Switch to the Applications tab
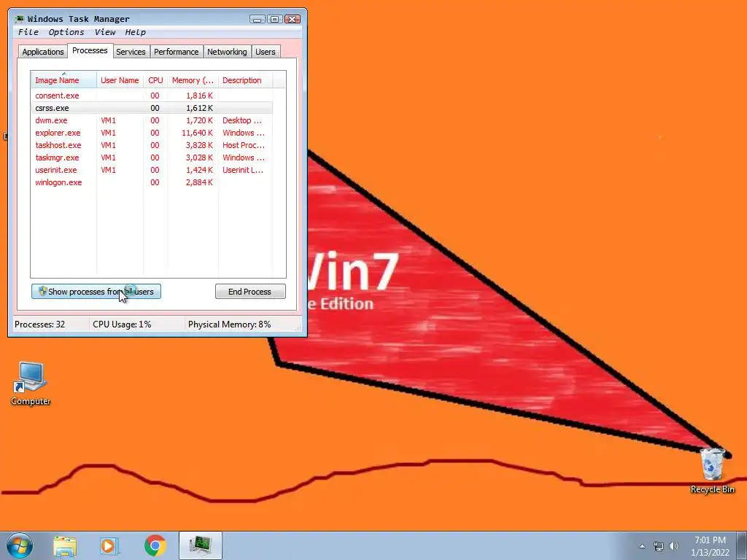This screenshot has height=560, width=747. pos(43,52)
